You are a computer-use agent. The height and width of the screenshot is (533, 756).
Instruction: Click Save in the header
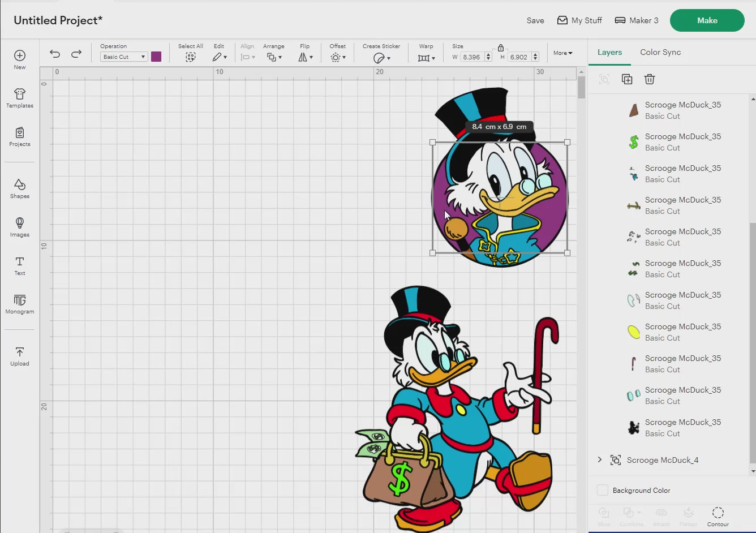pos(535,20)
